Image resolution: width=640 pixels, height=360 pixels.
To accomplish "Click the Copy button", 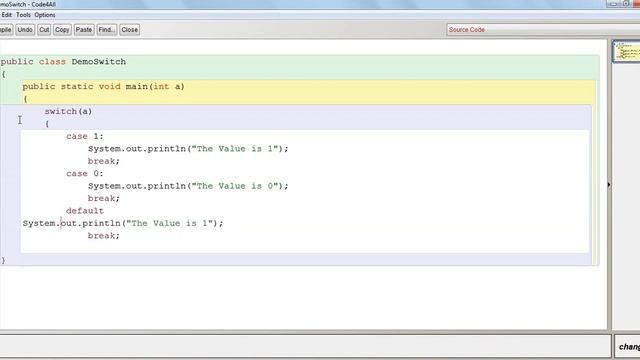I will pos(62,30).
